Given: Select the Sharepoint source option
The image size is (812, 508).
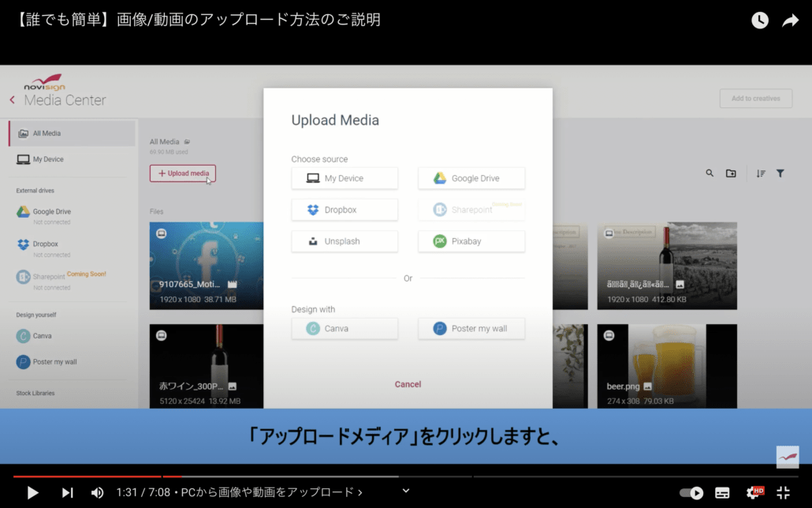Looking at the screenshot, I should tap(471, 209).
